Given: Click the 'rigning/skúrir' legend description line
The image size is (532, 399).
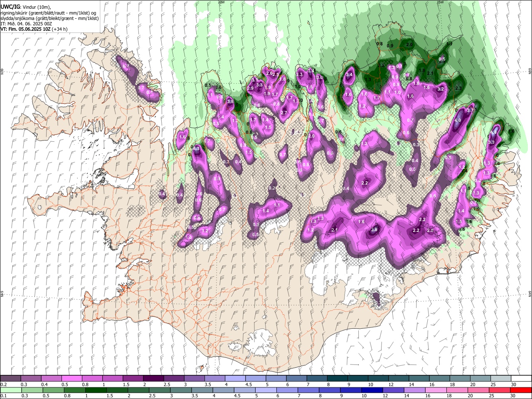Looking at the screenshot, I should [48, 13].
